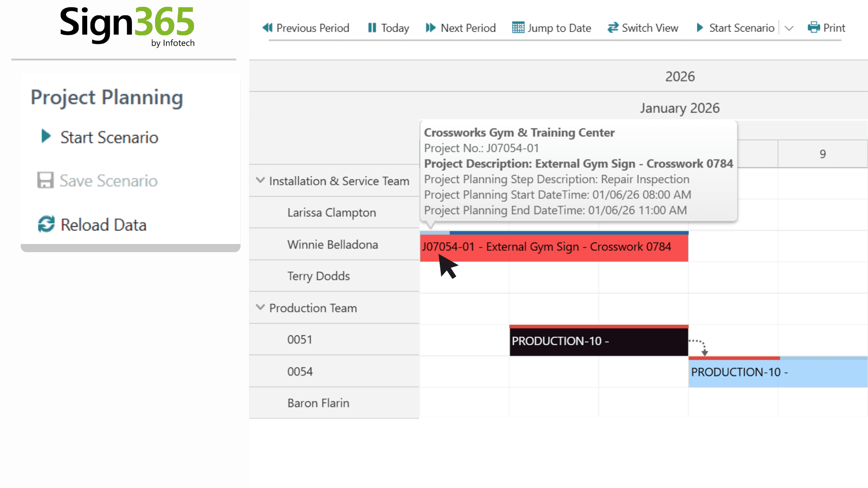Click the Next Period fast-forward icon
The height and width of the screenshot is (488, 868).
(430, 28)
